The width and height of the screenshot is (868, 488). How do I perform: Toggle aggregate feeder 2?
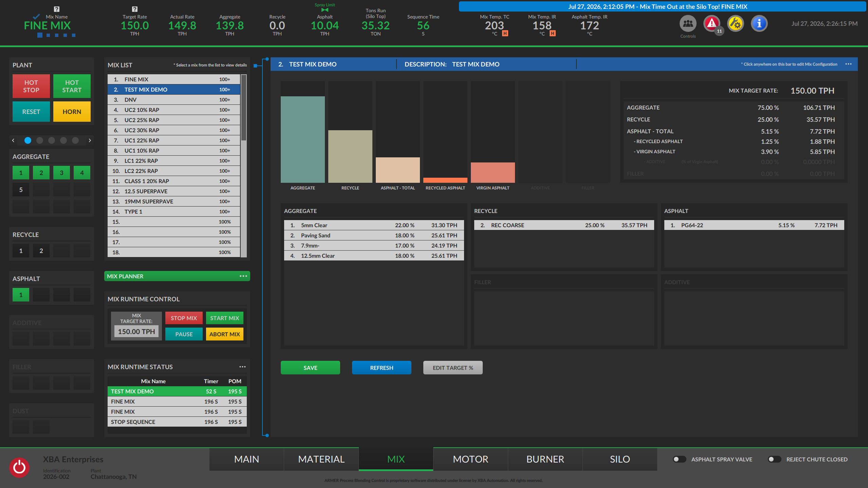(x=41, y=173)
